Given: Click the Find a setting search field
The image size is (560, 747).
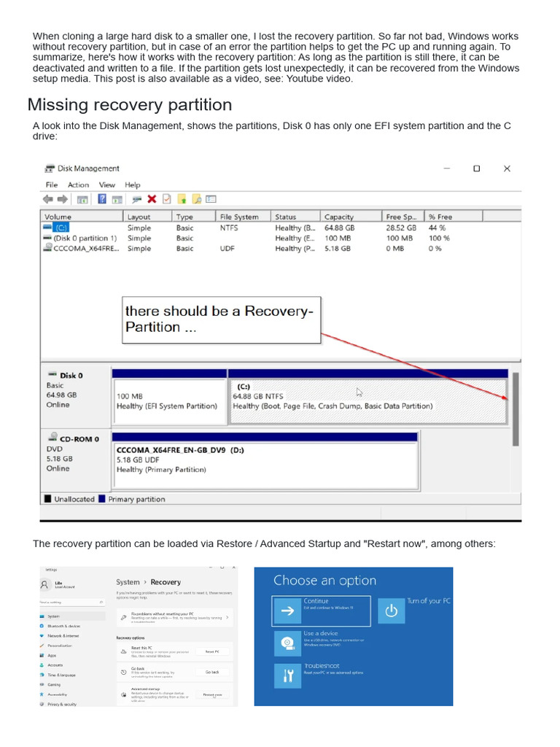Looking at the screenshot, I should (x=72, y=602).
